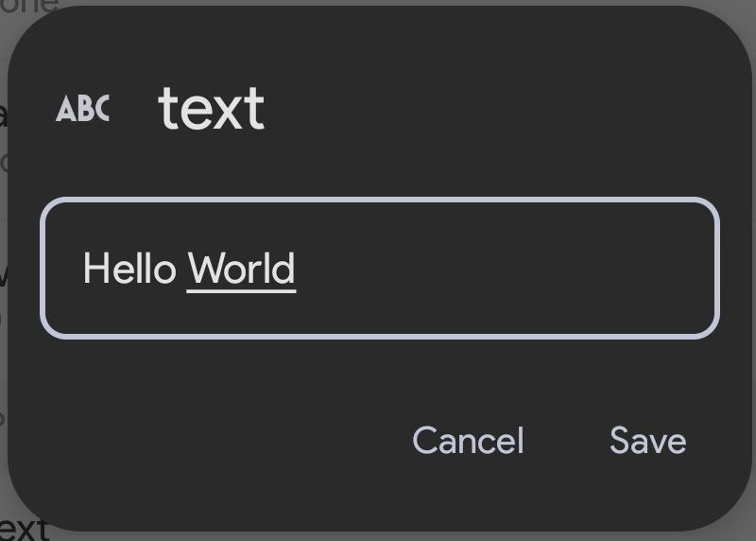
Task: Click the "text" dialog title
Action: [211, 108]
